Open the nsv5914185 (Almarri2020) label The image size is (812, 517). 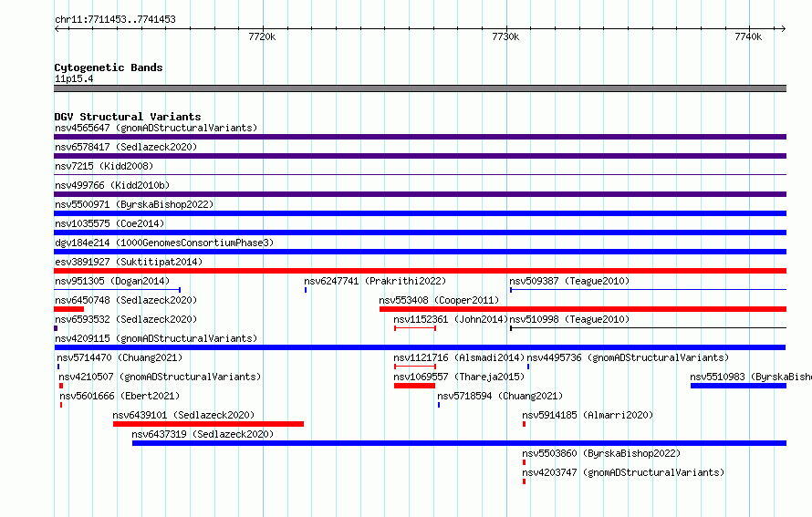tap(588, 415)
